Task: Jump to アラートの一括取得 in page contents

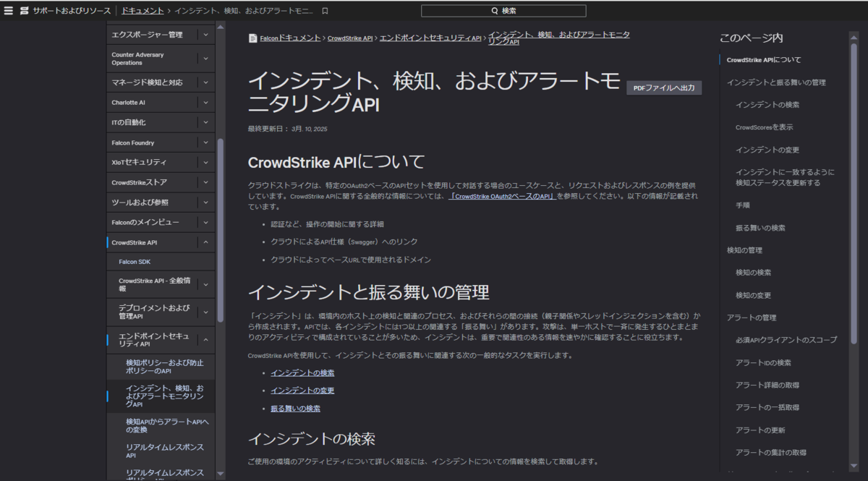Action: pos(767,407)
